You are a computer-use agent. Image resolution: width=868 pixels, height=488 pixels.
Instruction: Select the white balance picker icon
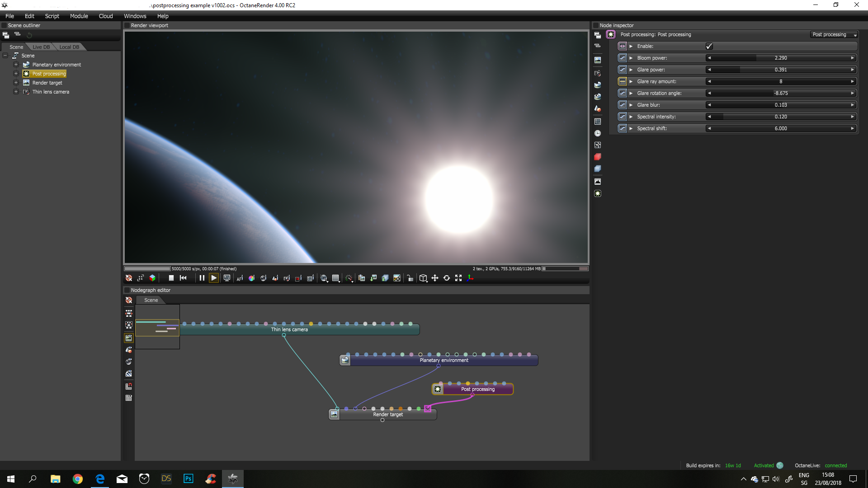click(x=251, y=278)
